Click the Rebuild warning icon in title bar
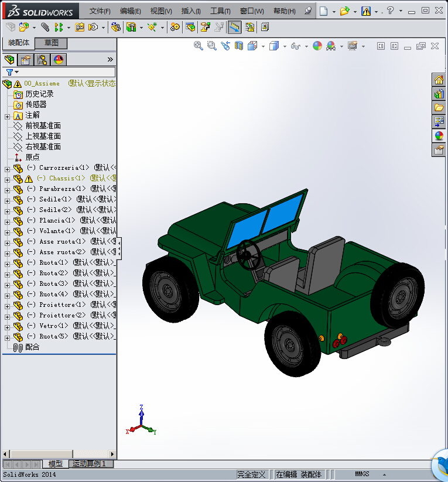The height and width of the screenshot is (482, 448). pyautogui.click(x=366, y=11)
